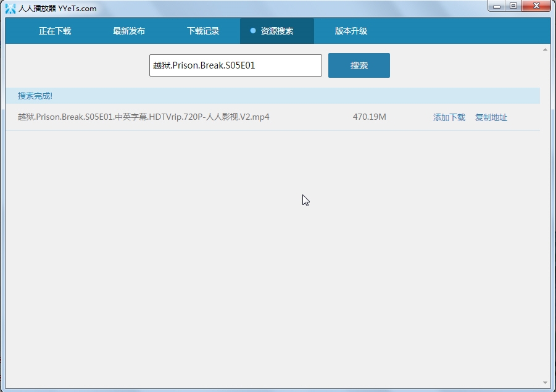Click 添加下载 for the Prison Break result
556x392 pixels.
pyautogui.click(x=449, y=117)
